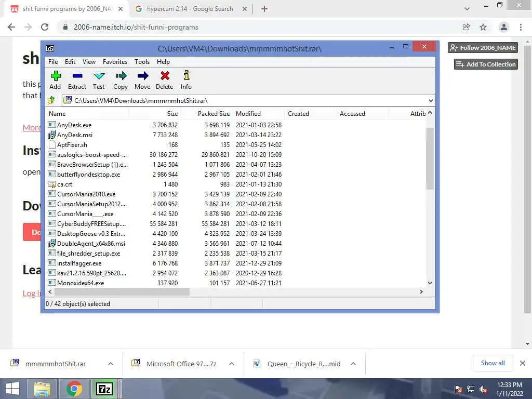Click the red Delete icon
The height and width of the screenshot is (399, 532).
(x=165, y=76)
